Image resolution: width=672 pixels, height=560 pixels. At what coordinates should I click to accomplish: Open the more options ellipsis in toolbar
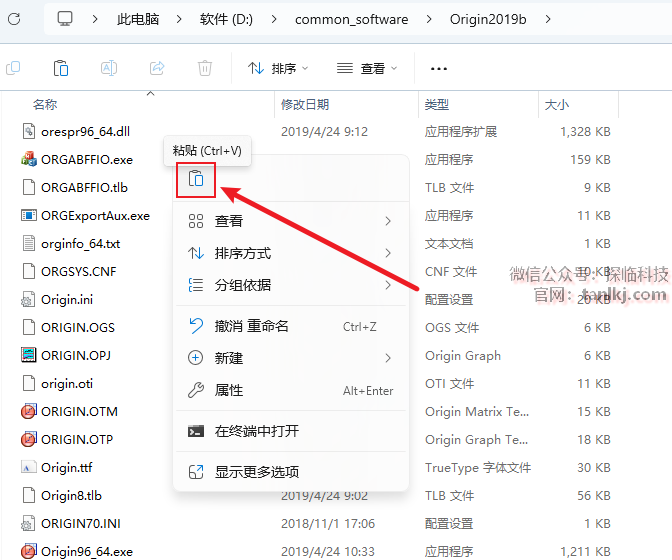point(438,68)
